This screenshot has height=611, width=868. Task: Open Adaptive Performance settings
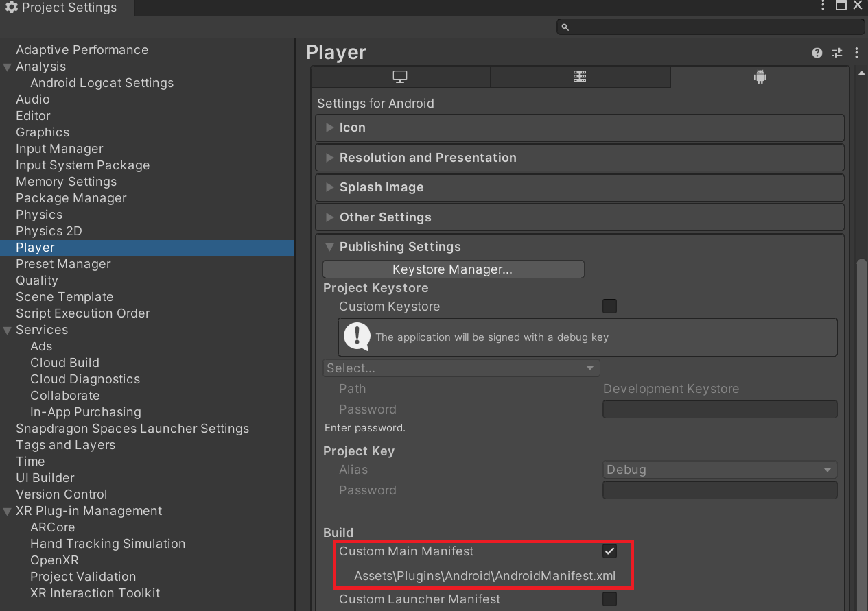(x=82, y=50)
